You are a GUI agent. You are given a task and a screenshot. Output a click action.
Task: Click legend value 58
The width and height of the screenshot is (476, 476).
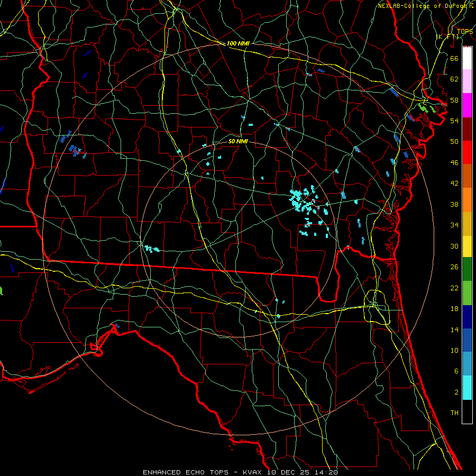tap(454, 100)
